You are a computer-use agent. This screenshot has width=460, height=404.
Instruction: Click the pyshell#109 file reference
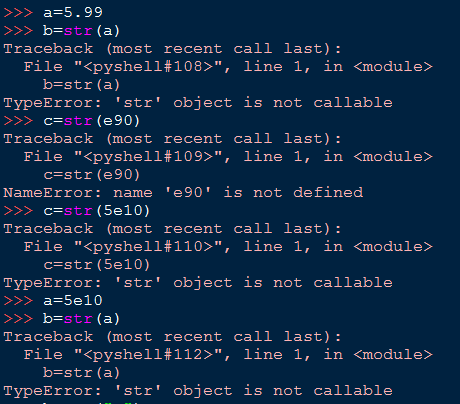tap(148, 157)
